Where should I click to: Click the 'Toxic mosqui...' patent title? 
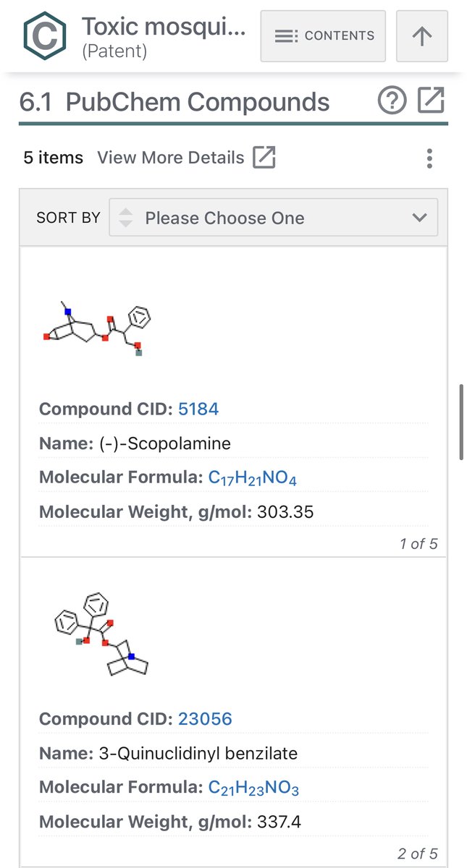[x=164, y=27]
